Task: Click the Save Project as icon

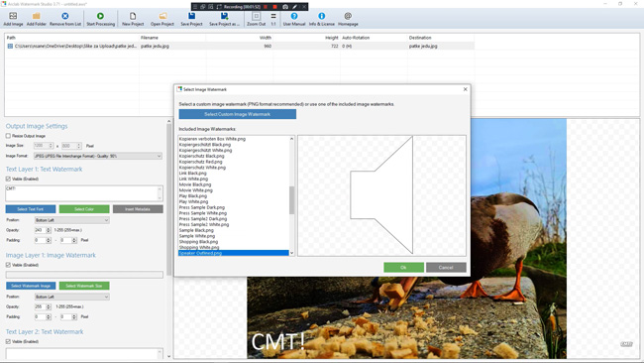Action: pos(224,16)
